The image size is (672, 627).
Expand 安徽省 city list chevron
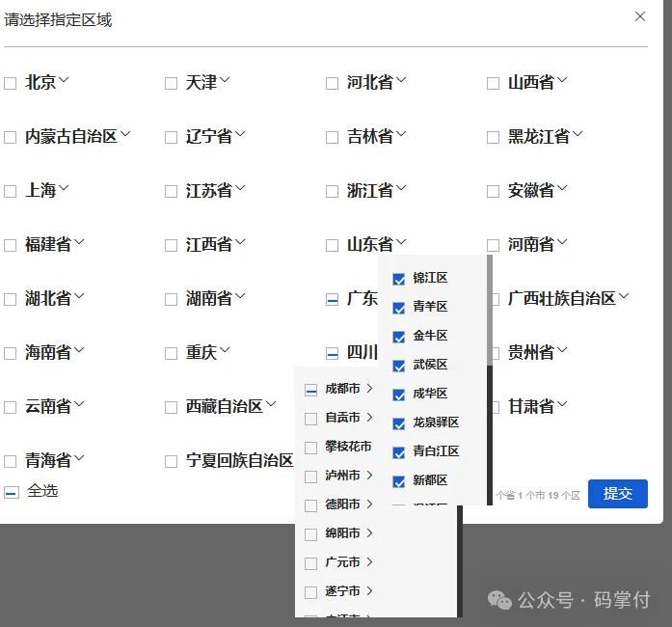pos(562,187)
